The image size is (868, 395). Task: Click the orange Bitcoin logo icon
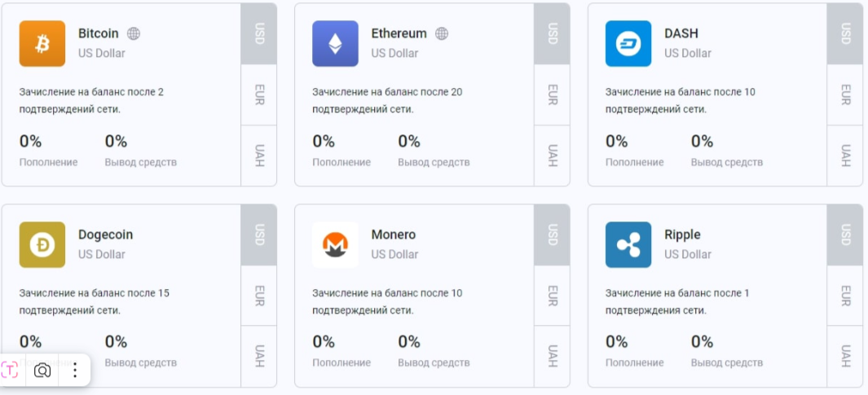[x=42, y=43]
